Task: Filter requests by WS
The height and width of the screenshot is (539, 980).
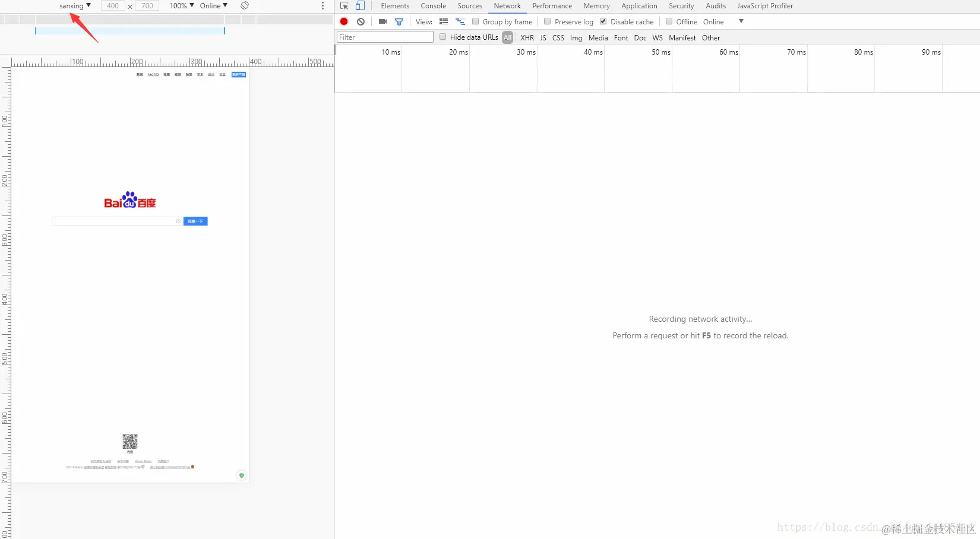Action: click(x=657, y=37)
